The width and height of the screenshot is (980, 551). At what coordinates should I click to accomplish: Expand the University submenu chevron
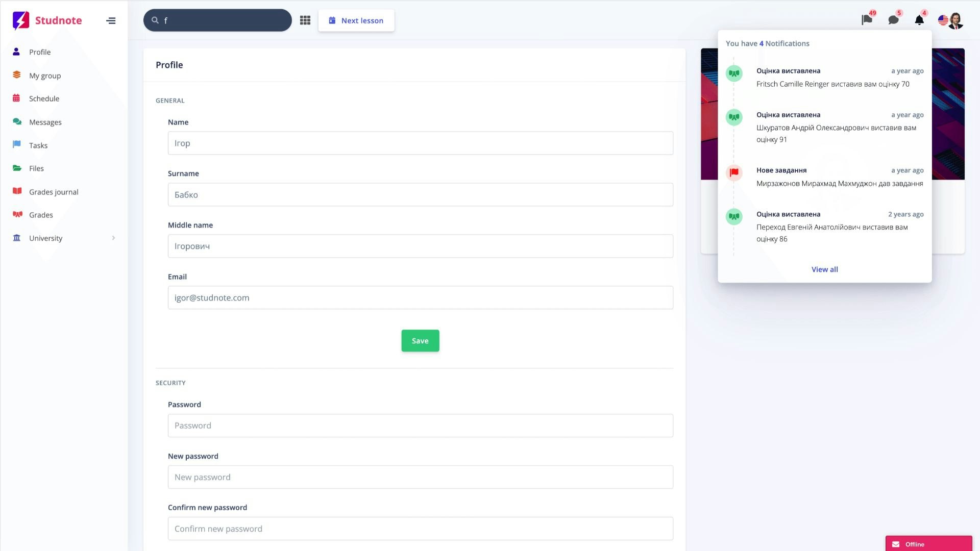pos(113,238)
